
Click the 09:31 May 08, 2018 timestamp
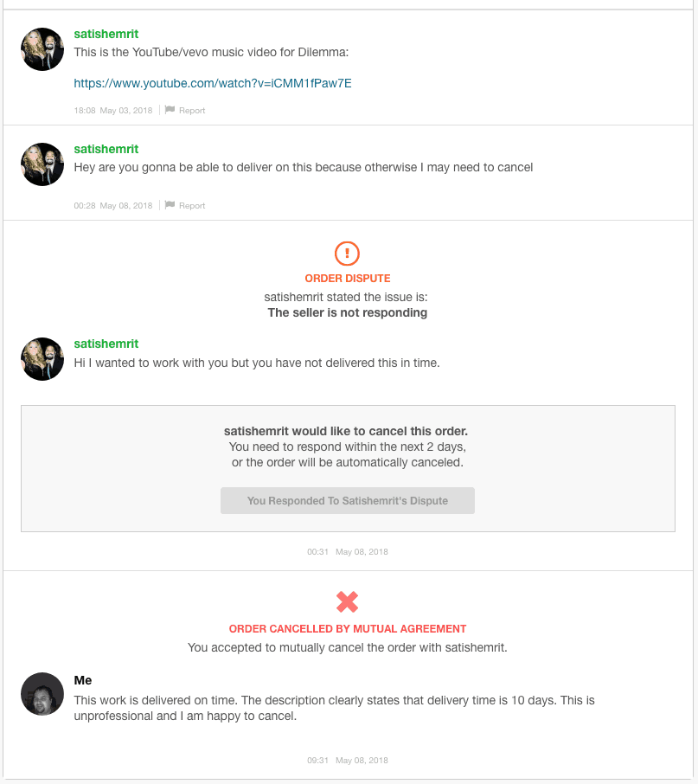click(x=348, y=760)
